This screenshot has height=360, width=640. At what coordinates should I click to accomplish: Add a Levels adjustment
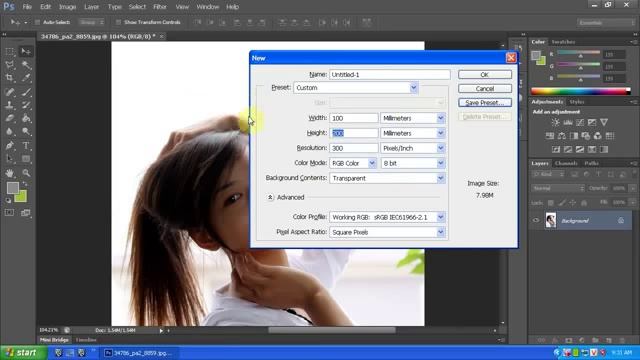tap(568, 122)
